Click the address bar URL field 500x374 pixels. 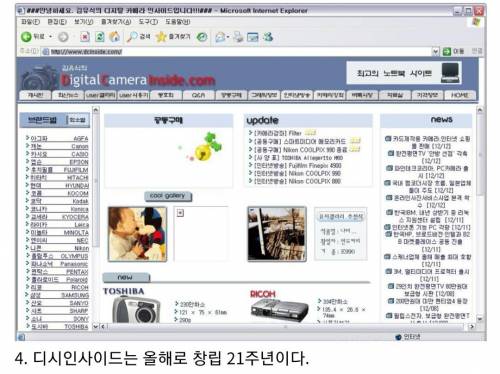pyautogui.click(x=237, y=51)
